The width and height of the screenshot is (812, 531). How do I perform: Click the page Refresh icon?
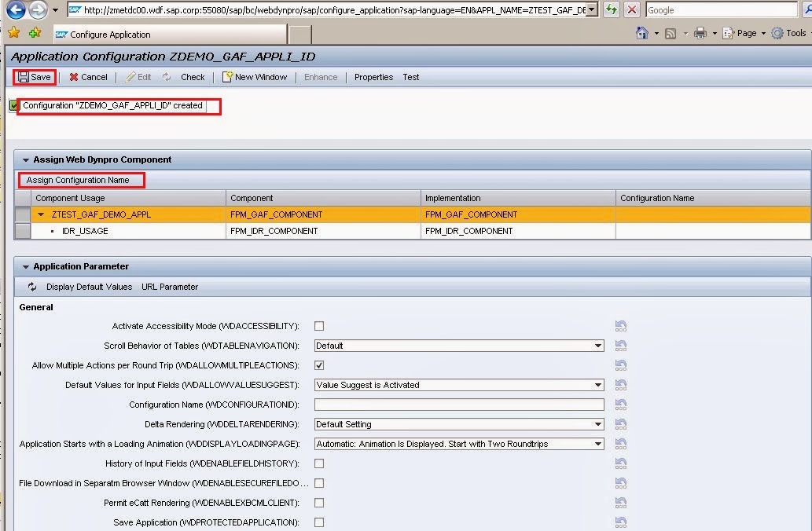(x=611, y=10)
